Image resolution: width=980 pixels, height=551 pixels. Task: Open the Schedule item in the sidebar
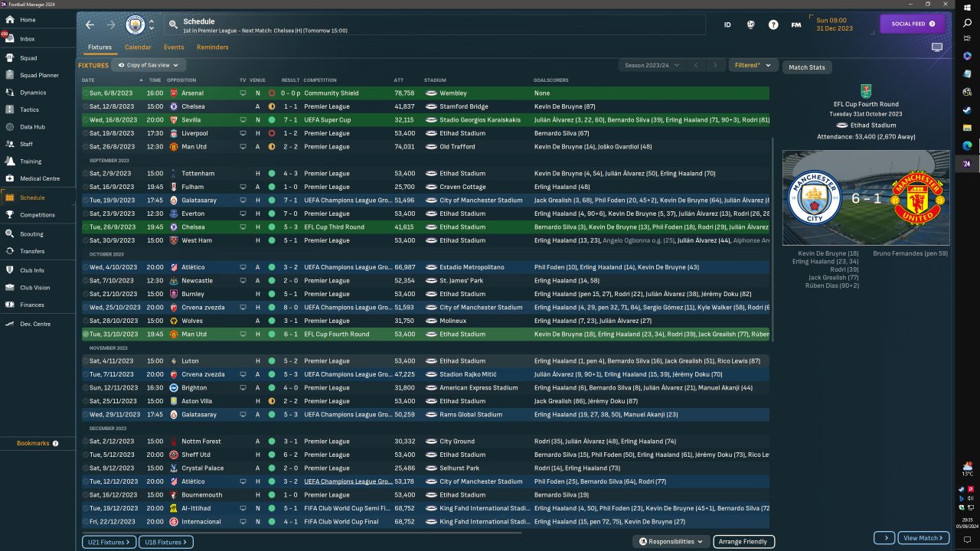click(x=38, y=197)
